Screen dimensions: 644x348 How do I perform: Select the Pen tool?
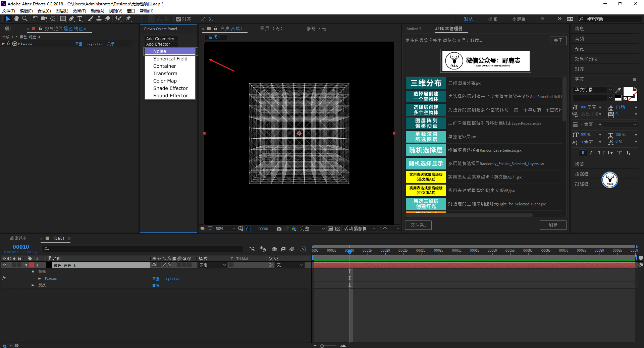click(71, 19)
